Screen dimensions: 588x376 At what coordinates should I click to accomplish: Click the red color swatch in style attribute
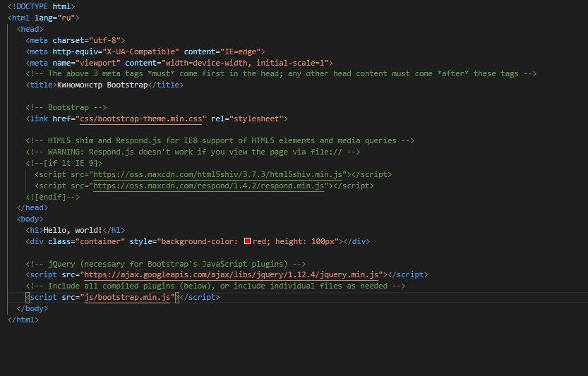[x=247, y=241]
